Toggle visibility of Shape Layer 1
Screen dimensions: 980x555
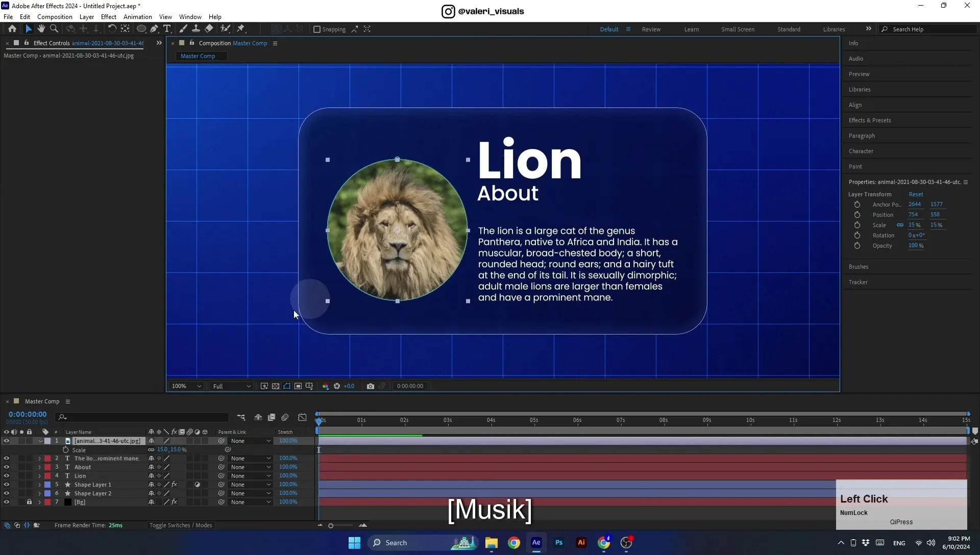7,485
